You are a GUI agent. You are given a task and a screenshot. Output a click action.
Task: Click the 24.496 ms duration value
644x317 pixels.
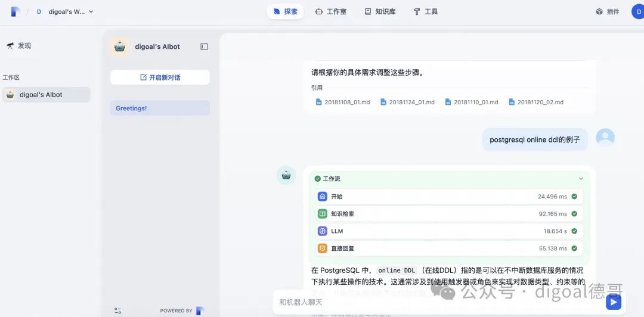pyautogui.click(x=552, y=197)
